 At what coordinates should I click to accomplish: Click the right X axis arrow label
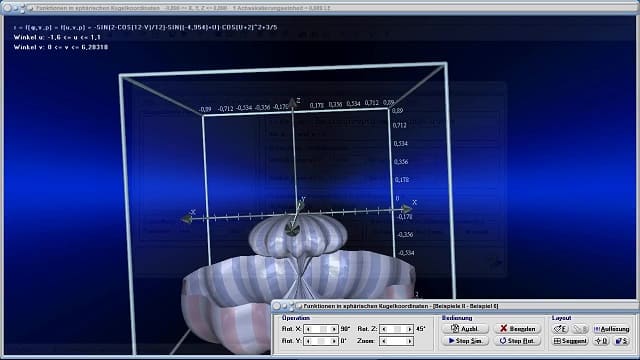(x=414, y=202)
